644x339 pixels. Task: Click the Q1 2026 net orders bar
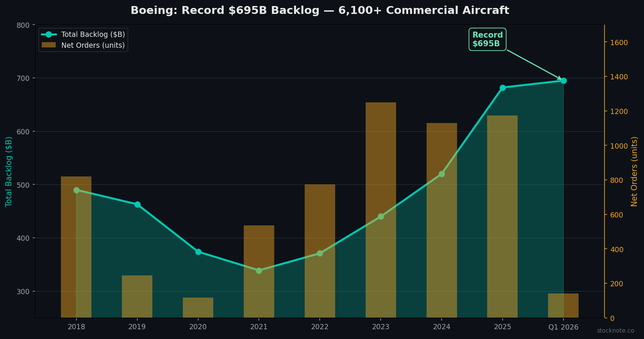click(563, 306)
